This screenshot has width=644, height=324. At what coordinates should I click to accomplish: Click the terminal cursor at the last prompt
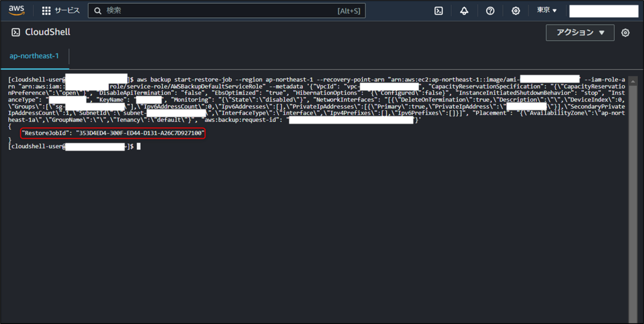tap(138, 146)
